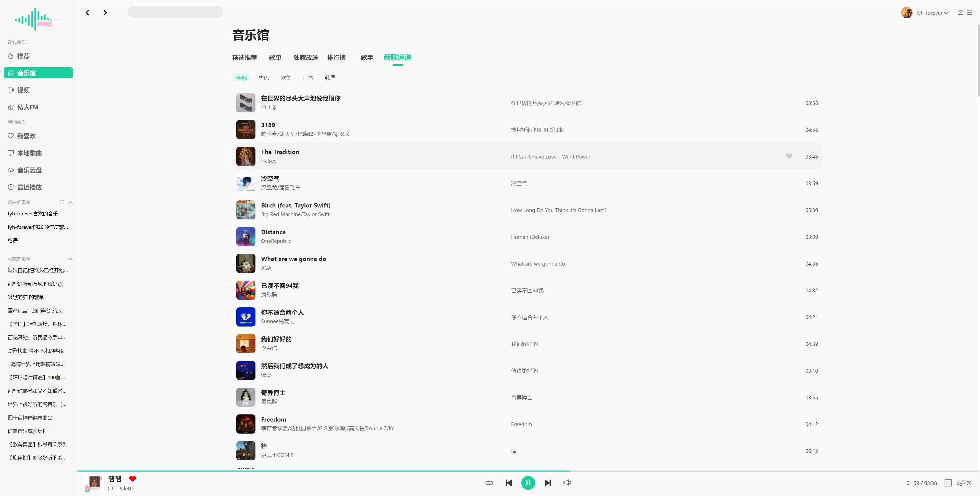This screenshot has height=496, width=980.
Task: Open the lyrics panel icon
Action: (x=948, y=483)
